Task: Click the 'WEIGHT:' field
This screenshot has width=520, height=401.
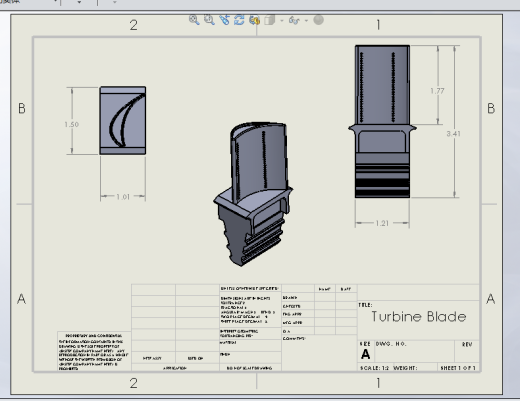Action: [x=405, y=368]
